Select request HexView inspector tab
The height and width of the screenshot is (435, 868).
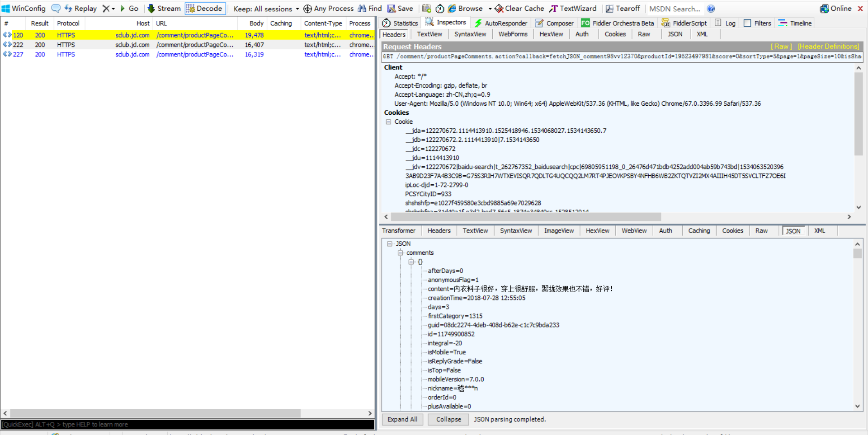point(551,34)
